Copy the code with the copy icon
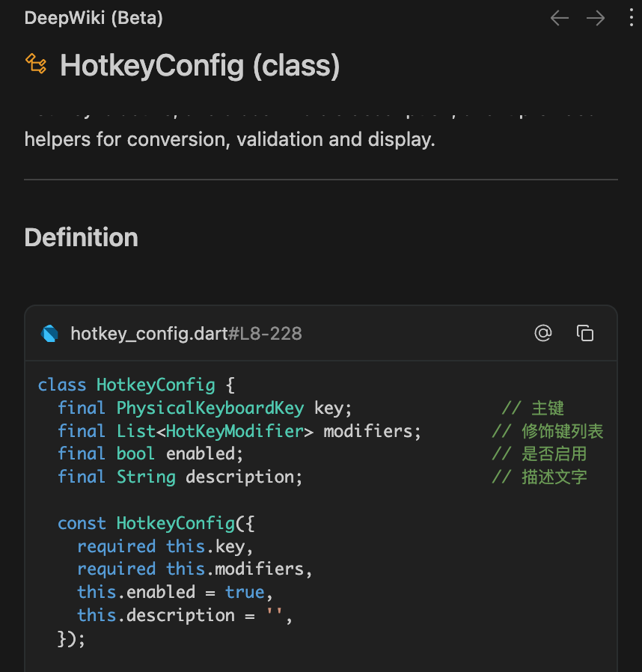Screen dimensions: 642x672 pyautogui.click(x=585, y=333)
